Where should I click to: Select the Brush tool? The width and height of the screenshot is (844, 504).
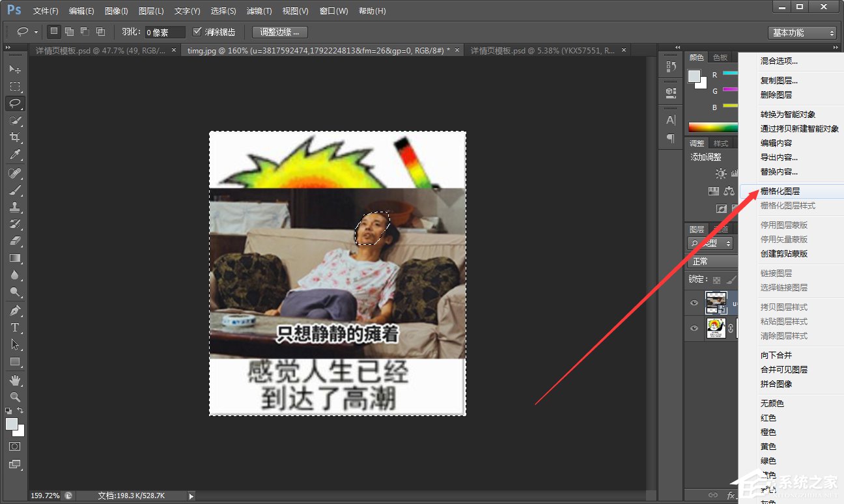(14, 189)
